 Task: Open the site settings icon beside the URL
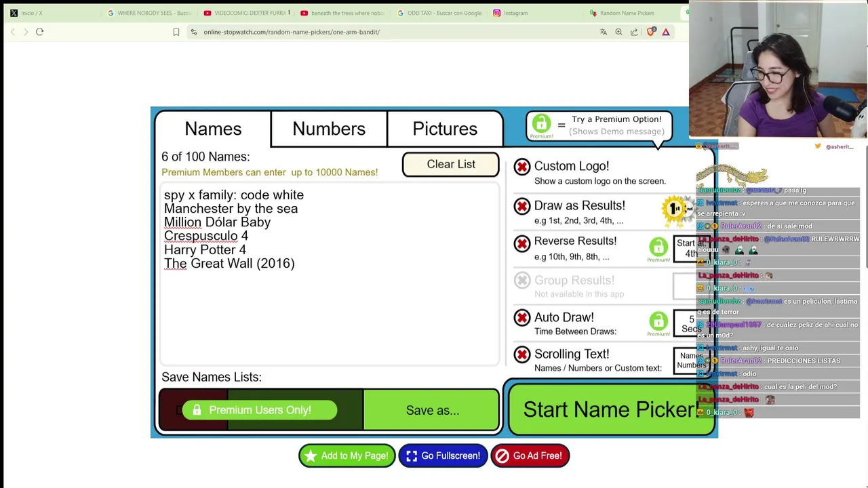click(x=194, y=32)
